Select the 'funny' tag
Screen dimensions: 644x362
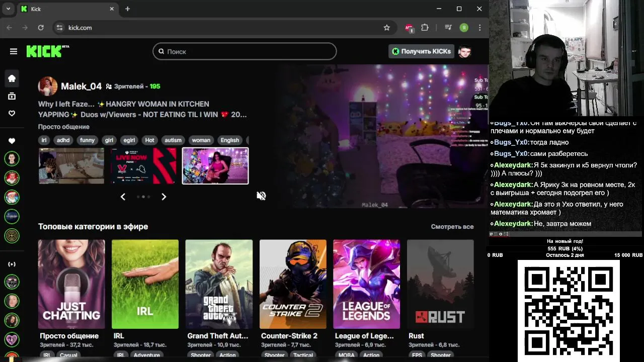(87, 140)
